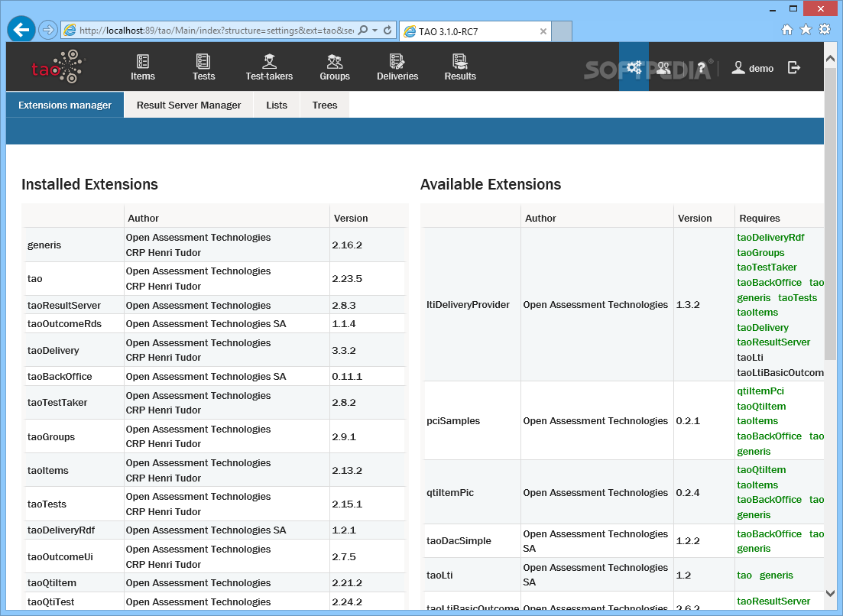The width and height of the screenshot is (843, 616).
Task: Open the help question mark icon
Action: click(701, 68)
